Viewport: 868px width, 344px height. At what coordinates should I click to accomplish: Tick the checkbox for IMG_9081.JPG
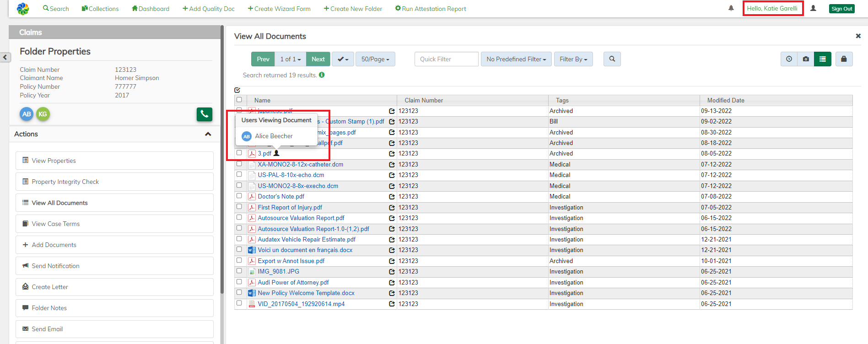point(239,271)
